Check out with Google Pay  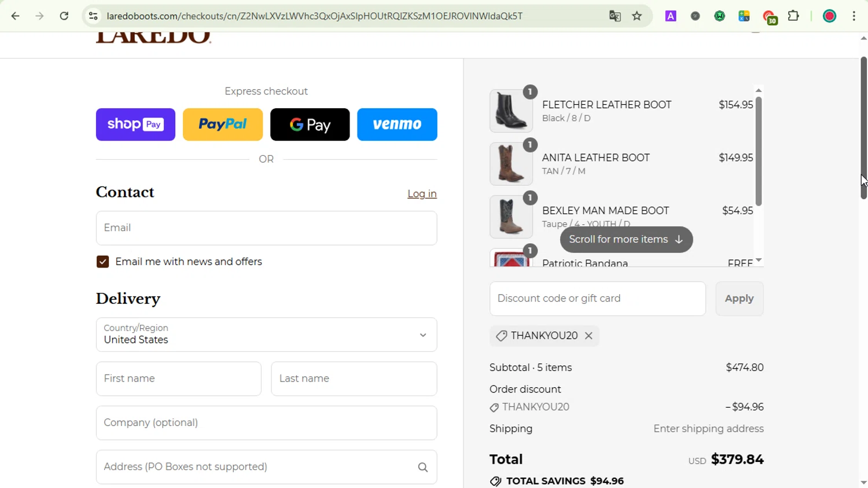[310, 124]
